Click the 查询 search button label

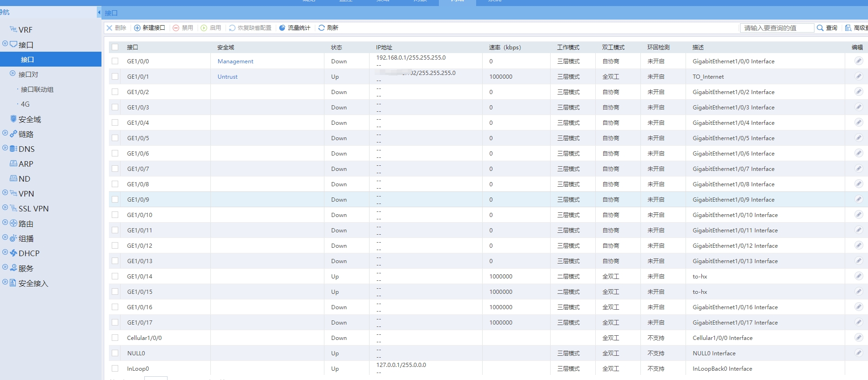point(831,28)
